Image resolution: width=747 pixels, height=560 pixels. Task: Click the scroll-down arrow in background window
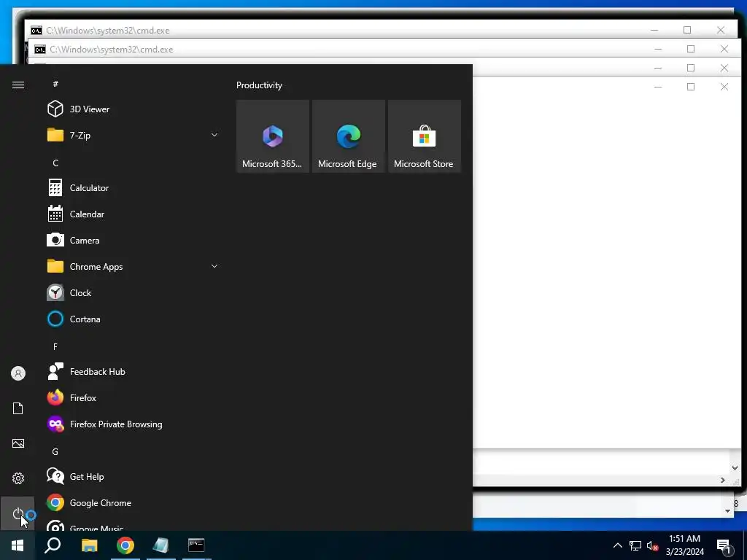(x=735, y=468)
